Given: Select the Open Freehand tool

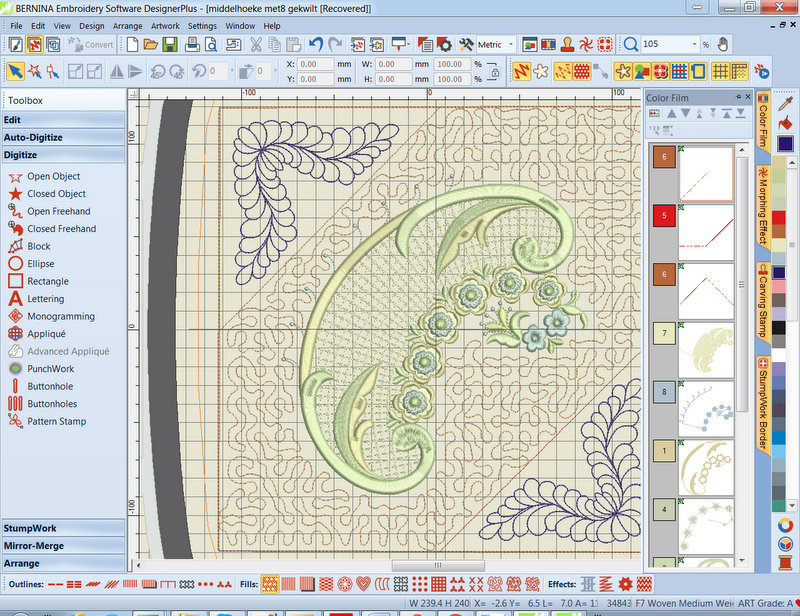Looking at the screenshot, I should [60, 211].
